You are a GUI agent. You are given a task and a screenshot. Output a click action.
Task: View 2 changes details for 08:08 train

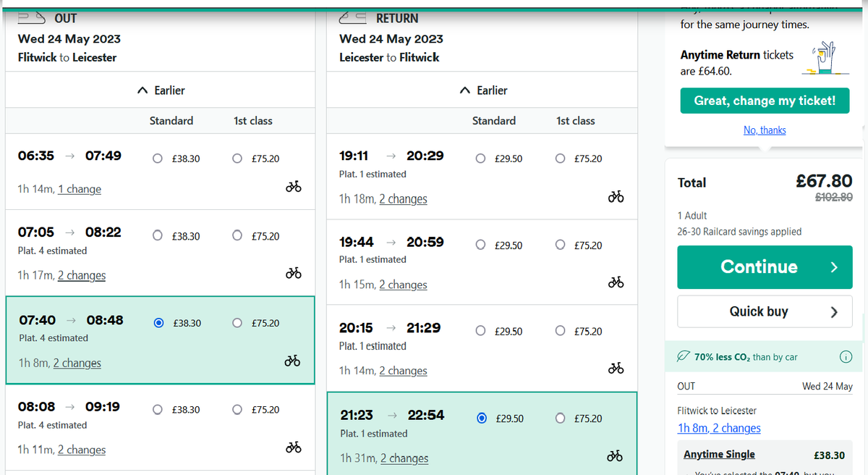(82, 450)
